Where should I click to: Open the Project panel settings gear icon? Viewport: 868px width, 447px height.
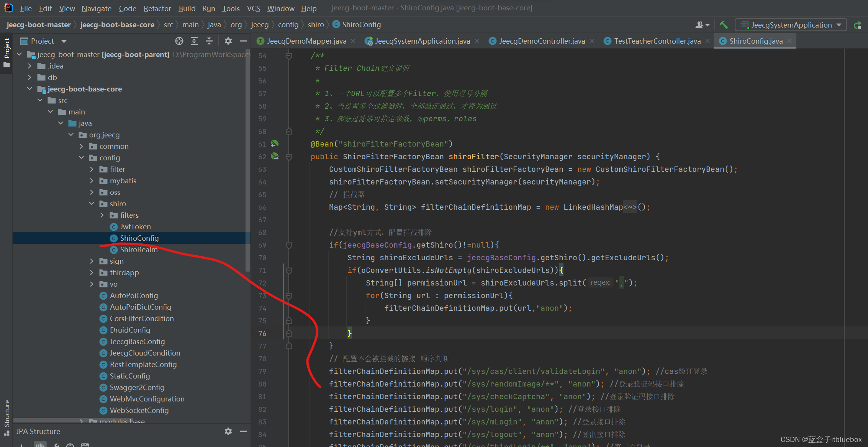tap(228, 41)
